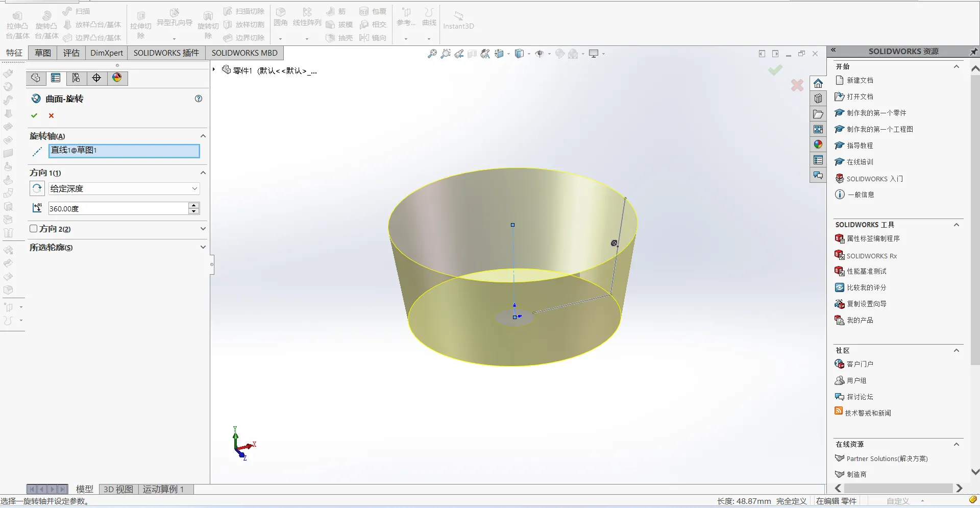The height and width of the screenshot is (508, 980).
Task: Open the DimXpertManager crosshair tab icon
Action: click(x=96, y=78)
